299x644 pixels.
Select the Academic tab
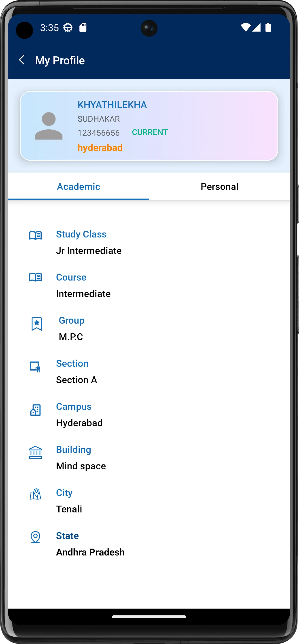[78, 186]
